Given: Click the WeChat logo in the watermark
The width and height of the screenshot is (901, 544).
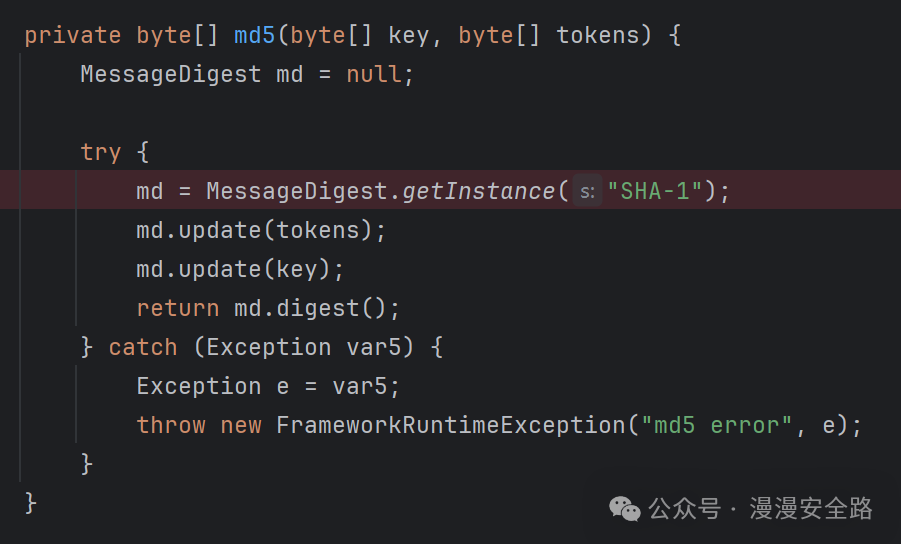Looking at the screenshot, I should 626,508.
